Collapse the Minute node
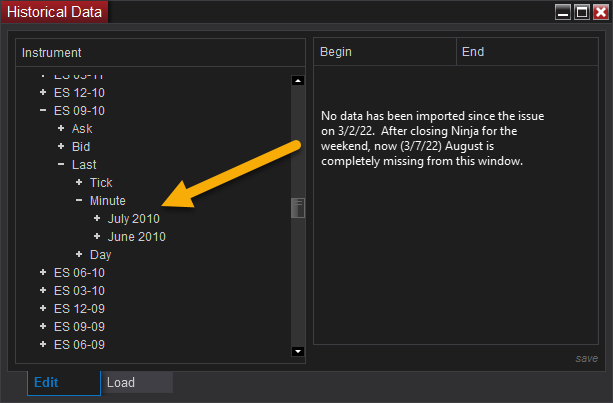613x403 pixels. tap(79, 200)
